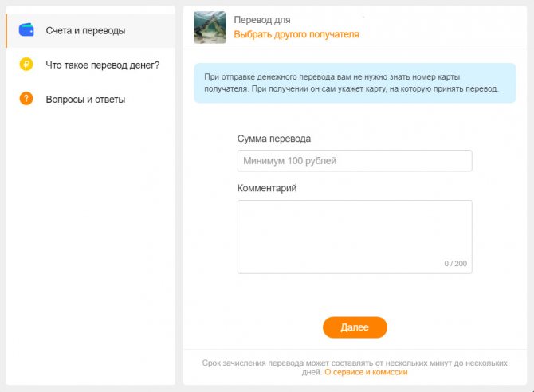
Task: Open О сервисе и комиссии link
Action: pyautogui.click(x=366, y=372)
